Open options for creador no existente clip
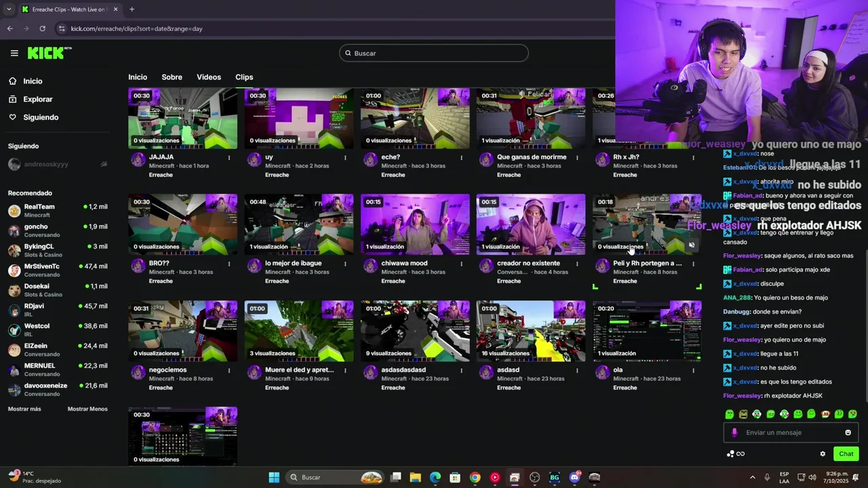The width and height of the screenshot is (868, 488). tap(577, 264)
